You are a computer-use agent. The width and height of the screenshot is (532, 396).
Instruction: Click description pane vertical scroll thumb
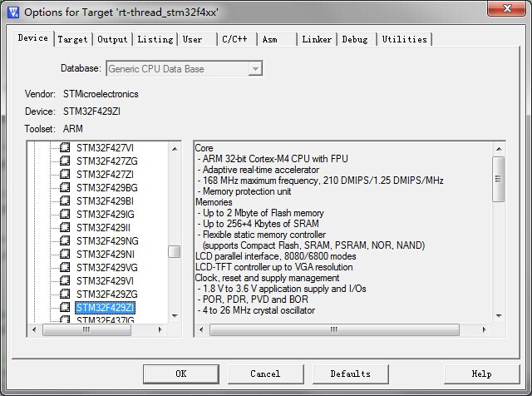[x=499, y=179]
